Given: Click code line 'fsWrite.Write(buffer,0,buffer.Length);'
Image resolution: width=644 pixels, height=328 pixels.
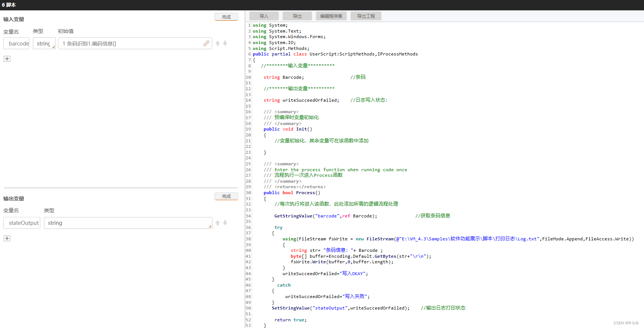Looking at the screenshot, I should tap(342, 262).
